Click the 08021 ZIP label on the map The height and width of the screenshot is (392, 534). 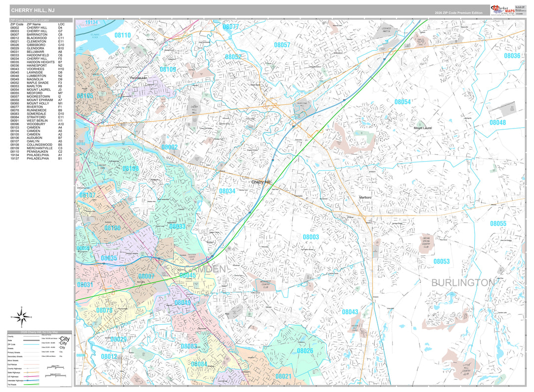click(283, 376)
